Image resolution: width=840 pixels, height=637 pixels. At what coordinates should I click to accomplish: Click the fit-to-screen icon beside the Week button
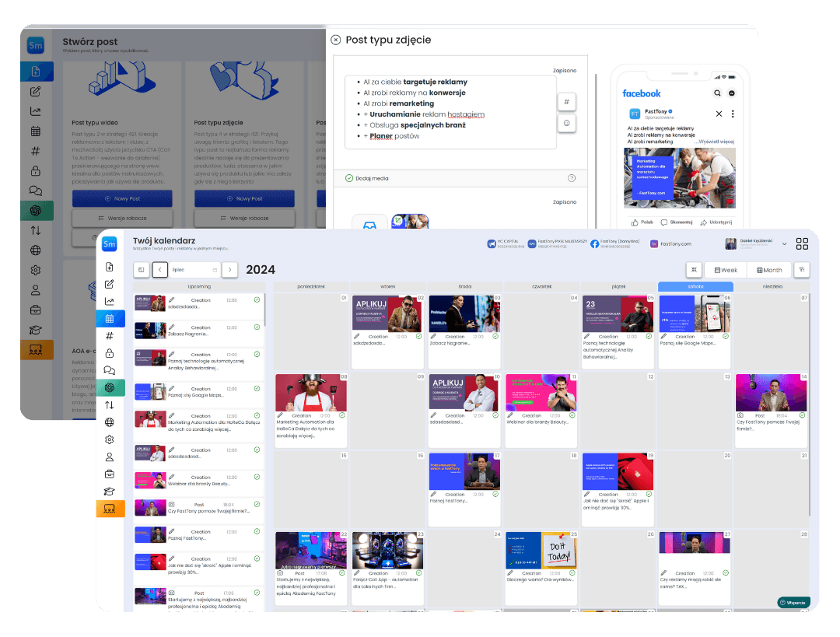(694, 269)
